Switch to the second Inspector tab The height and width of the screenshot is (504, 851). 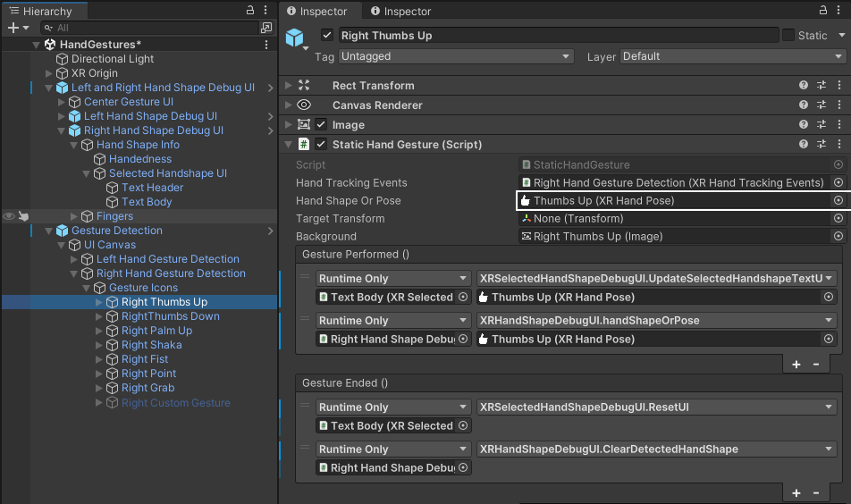tap(400, 12)
